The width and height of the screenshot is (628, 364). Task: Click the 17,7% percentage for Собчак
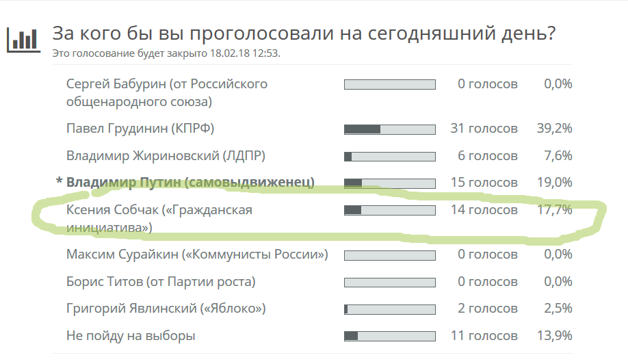coord(554,210)
